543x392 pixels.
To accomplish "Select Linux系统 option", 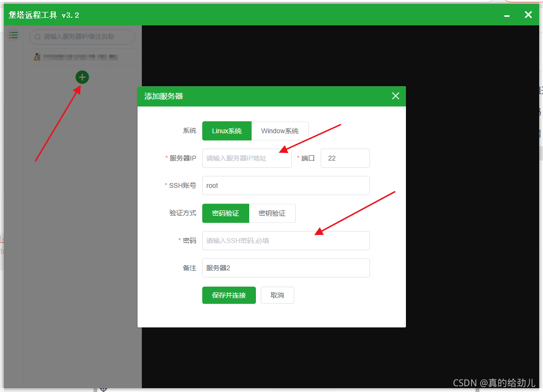I will 227,131.
